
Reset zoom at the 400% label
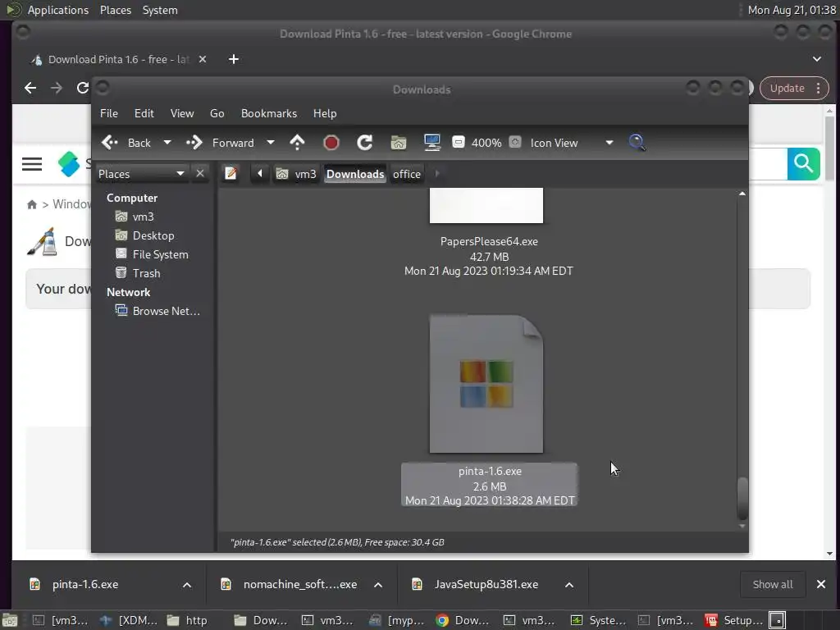click(486, 143)
